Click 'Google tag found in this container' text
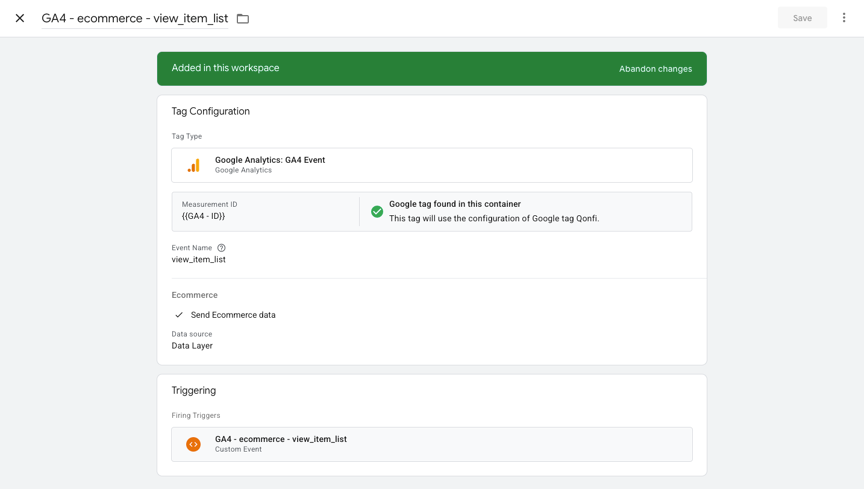The height and width of the screenshot is (489, 864). point(455,204)
